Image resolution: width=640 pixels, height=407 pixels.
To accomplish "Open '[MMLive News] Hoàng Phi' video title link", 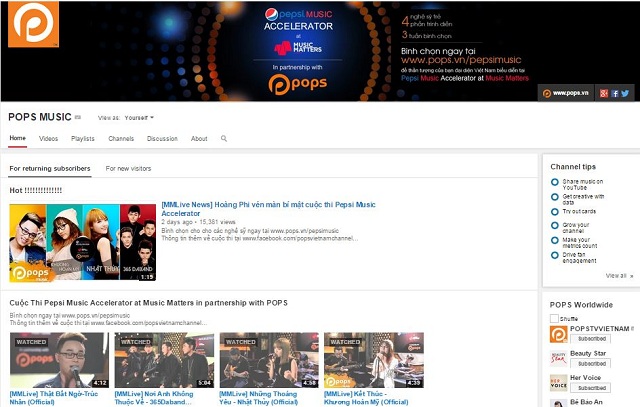I will point(268,209).
